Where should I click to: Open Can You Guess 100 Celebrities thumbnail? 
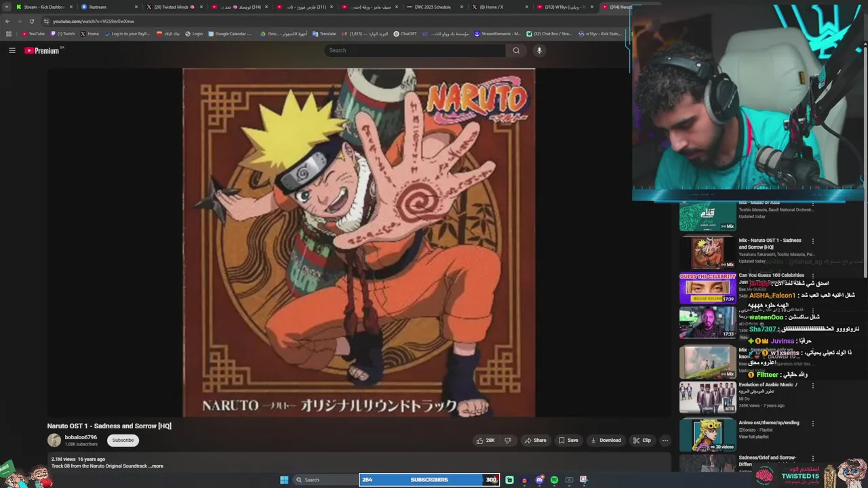click(707, 289)
